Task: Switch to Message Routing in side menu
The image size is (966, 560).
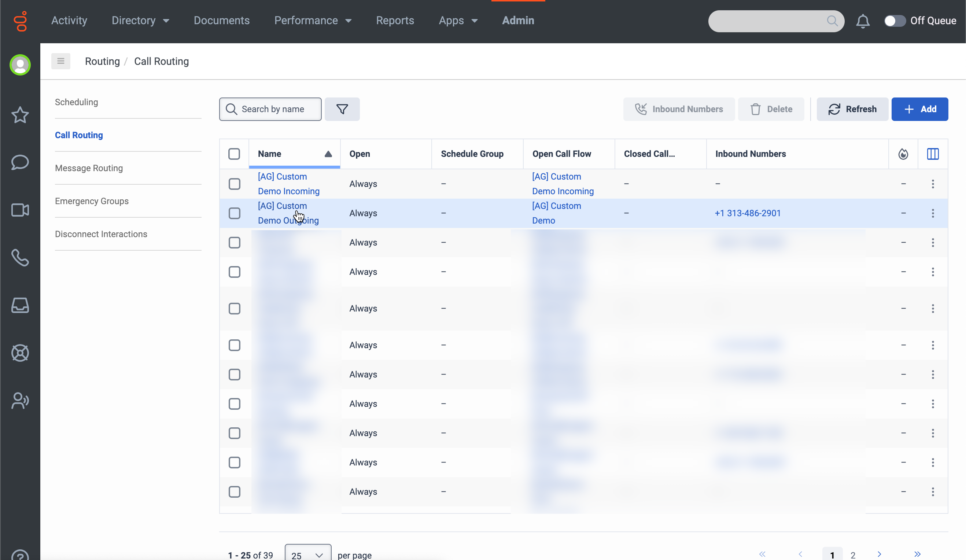Action: tap(89, 168)
